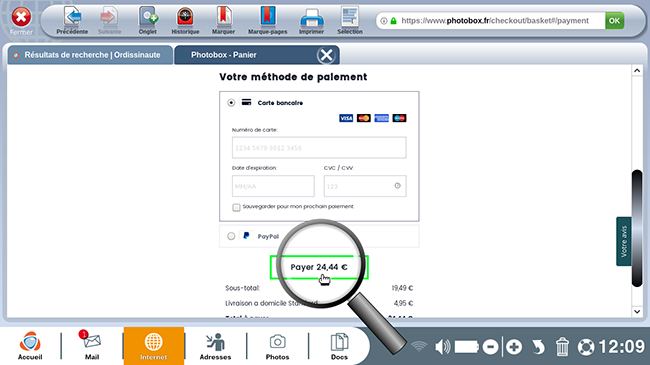Open the Votre avis feedback tab
This screenshot has width=650, height=365.
[624, 241]
